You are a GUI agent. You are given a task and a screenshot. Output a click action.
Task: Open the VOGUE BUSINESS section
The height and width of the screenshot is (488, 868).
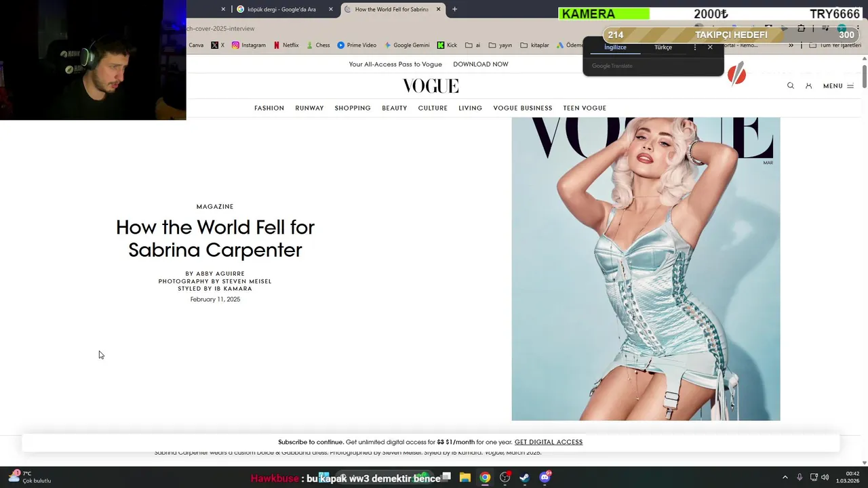(523, 108)
